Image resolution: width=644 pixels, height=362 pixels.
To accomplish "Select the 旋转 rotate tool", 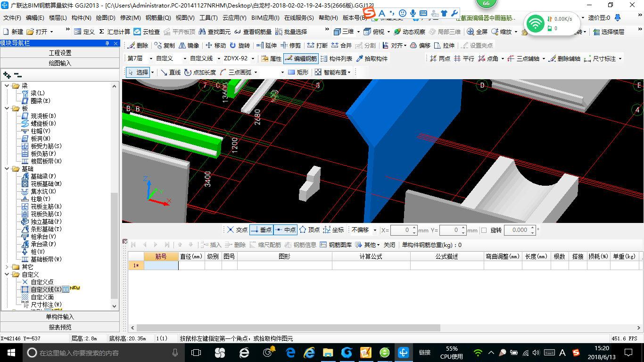I will (x=239, y=46).
